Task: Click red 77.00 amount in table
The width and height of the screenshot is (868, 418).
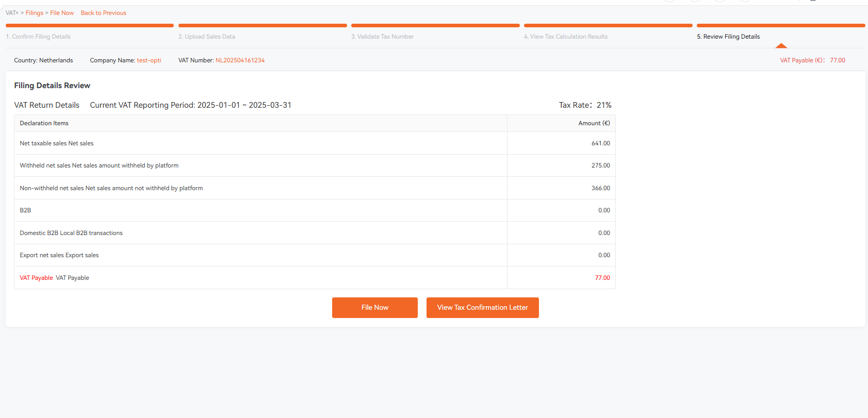Action: pos(602,278)
